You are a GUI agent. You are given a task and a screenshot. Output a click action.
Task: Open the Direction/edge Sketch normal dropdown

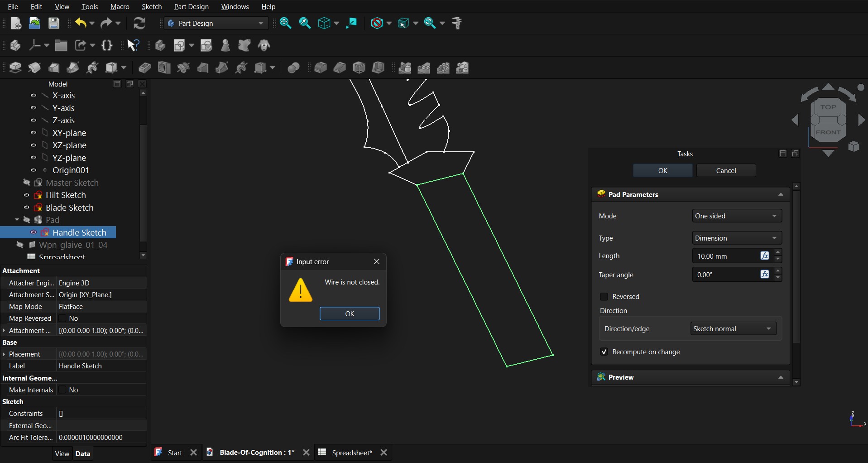[x=733, y=329]
